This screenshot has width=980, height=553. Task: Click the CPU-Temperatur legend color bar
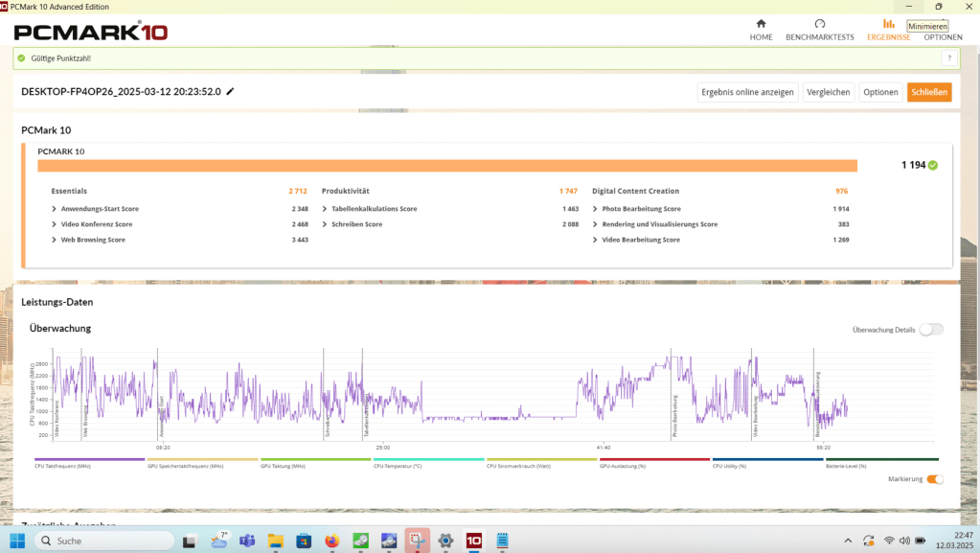coord(428,460)
